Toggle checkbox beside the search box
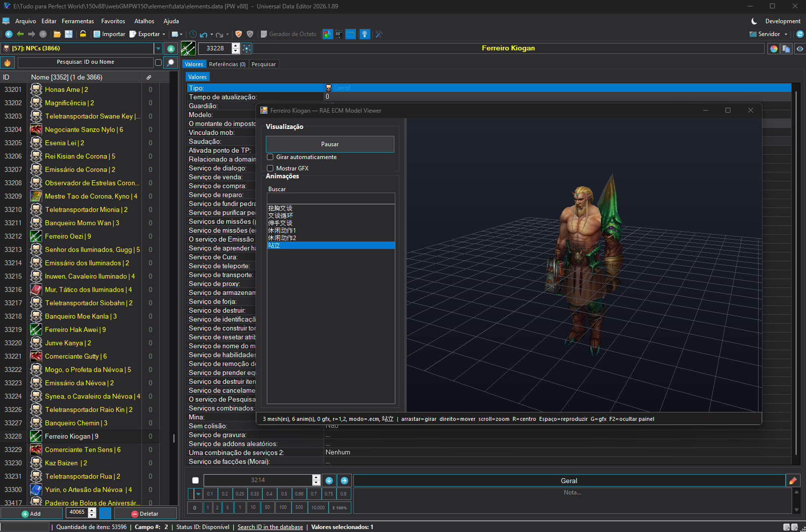Screen dimensions: 806x532 point(158,62)
